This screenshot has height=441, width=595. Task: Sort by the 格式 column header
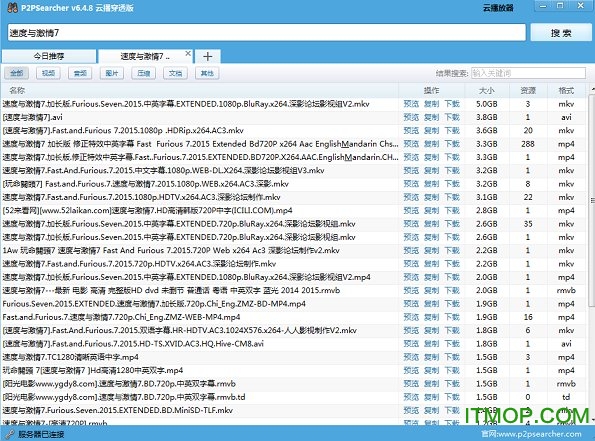[566, 90]
